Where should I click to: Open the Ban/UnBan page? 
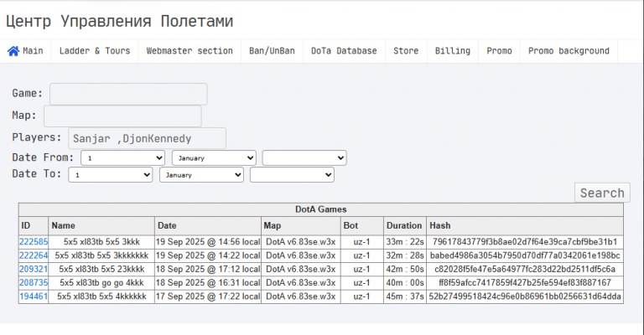point(272,51)
